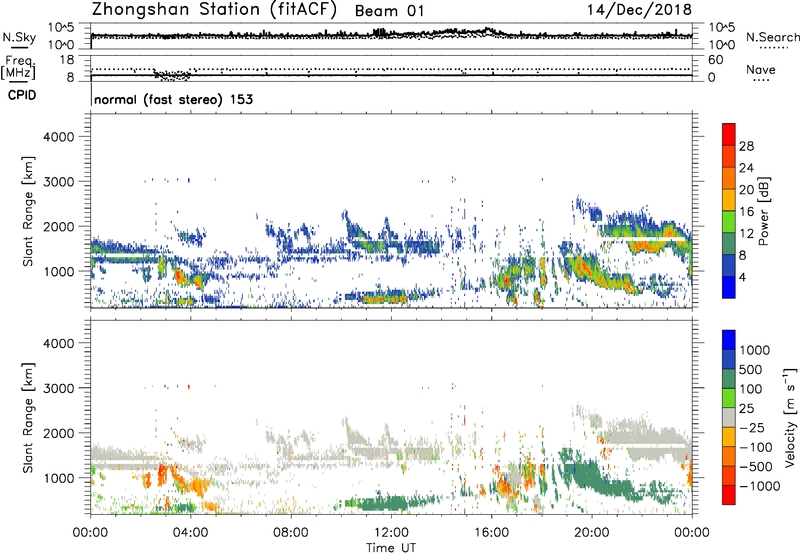The height and width of the screenshot is (554, 800).
Task: Click the '08:00' time tick label
Action: point(290,533)
